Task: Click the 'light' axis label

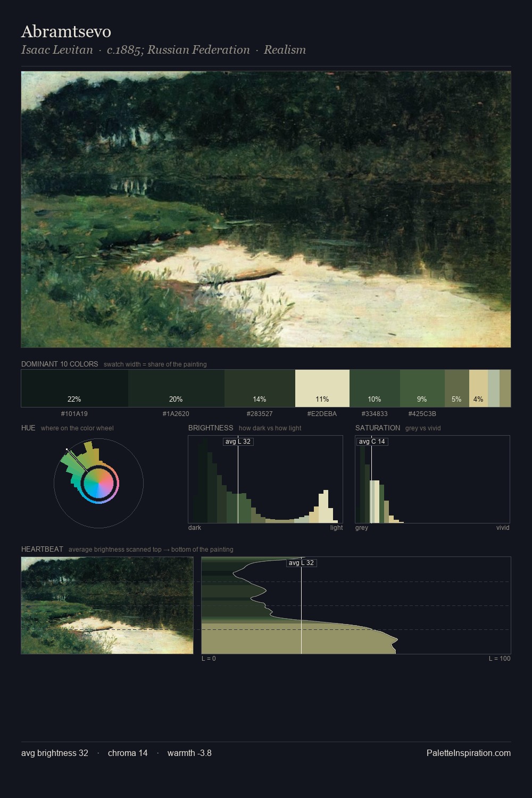Action: [336, 528]
